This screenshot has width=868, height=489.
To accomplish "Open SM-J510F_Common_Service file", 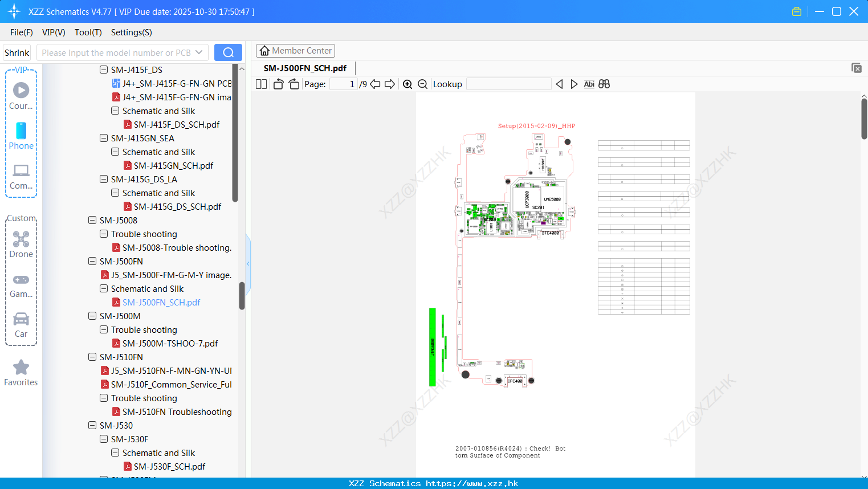I will [x=171, y=384].
